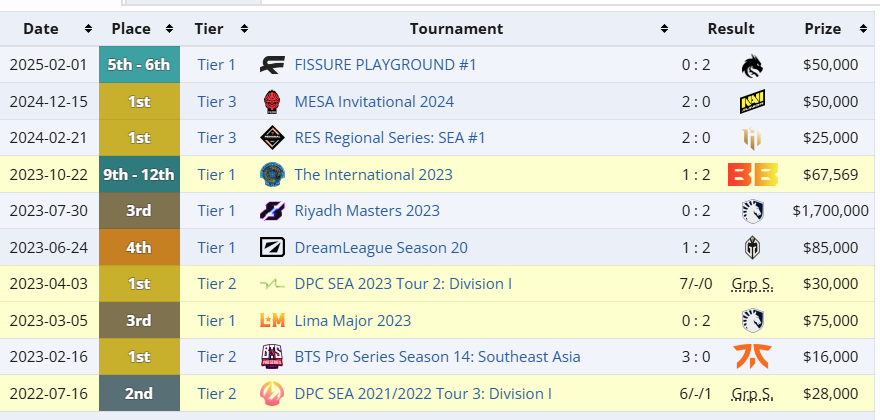Click the BB team logo beside The International 2023
This screenshot has width=880, height=420.
pos(753,175)
